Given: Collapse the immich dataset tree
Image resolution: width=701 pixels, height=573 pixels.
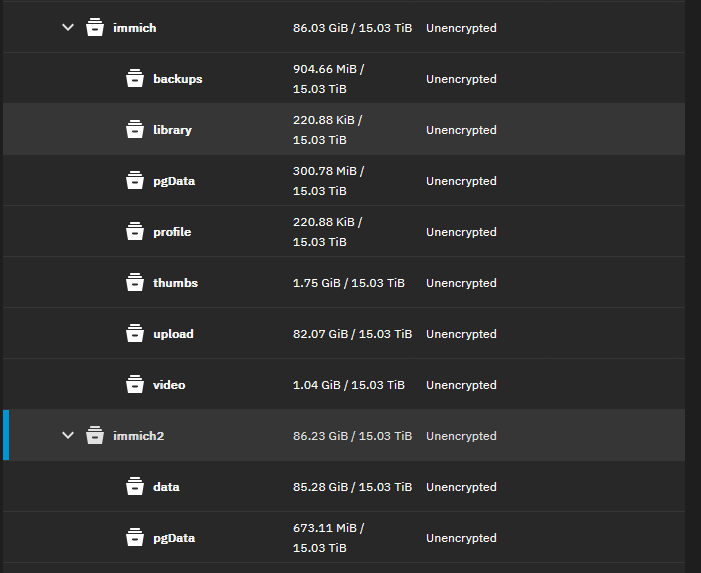Looking at the screenshot, I should 68,28.
